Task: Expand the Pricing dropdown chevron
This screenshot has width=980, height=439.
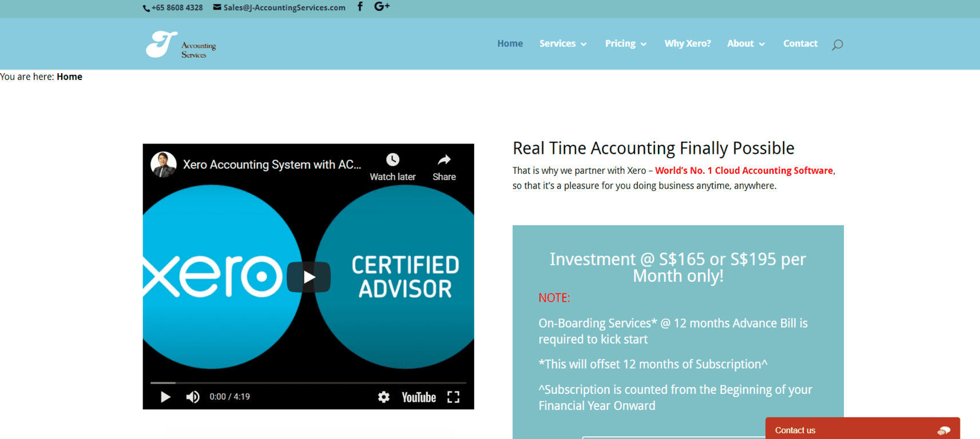Action: pyautogui.click(x=644, y=44)
